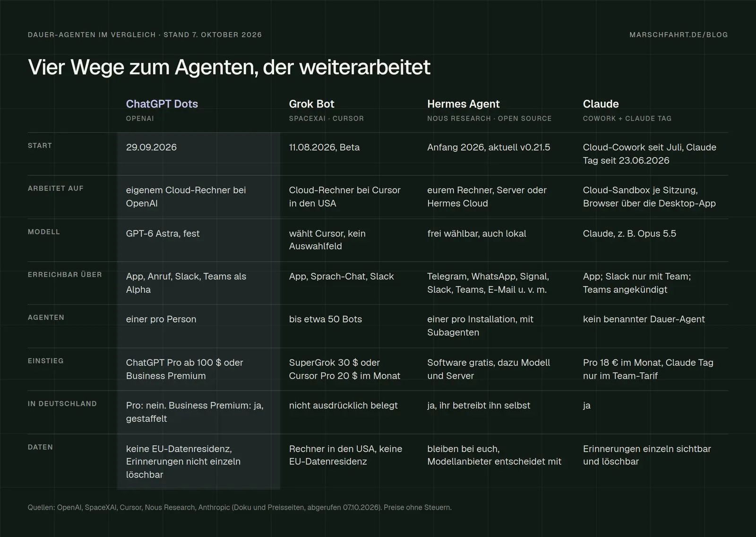
Task: Select the 'ERREICHBAR ÜBER' row label
Action: (65, 274)
